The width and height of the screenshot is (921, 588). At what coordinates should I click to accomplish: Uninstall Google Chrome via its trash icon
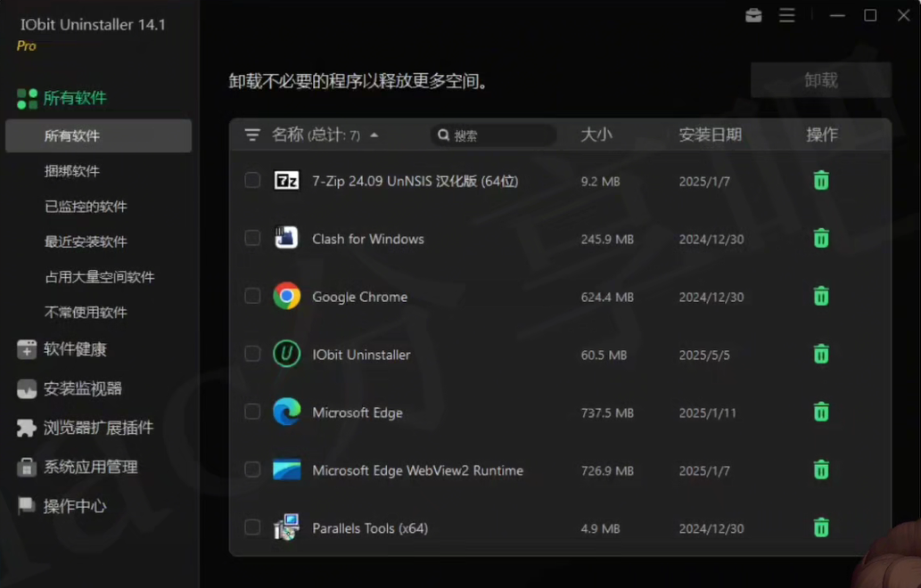(821, 296)
